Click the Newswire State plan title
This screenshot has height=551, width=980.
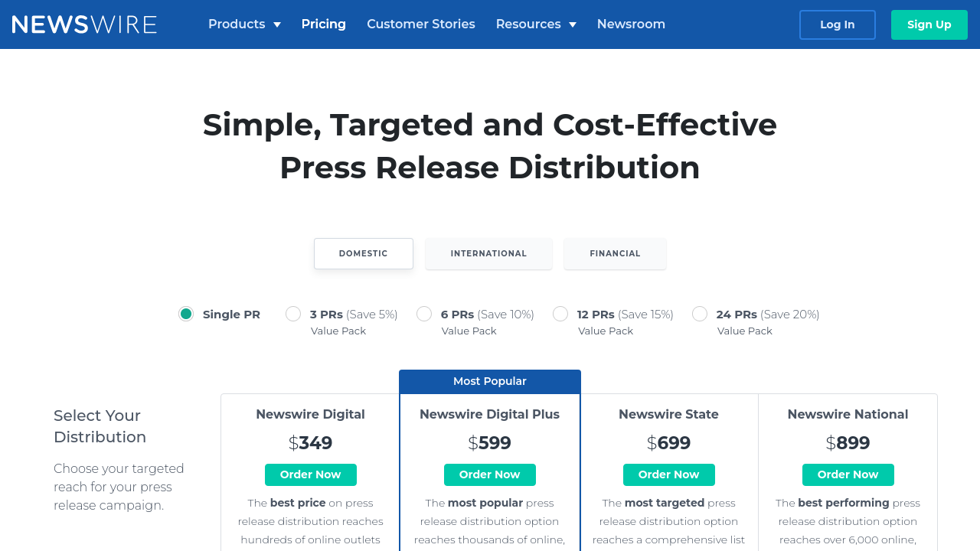669,414
